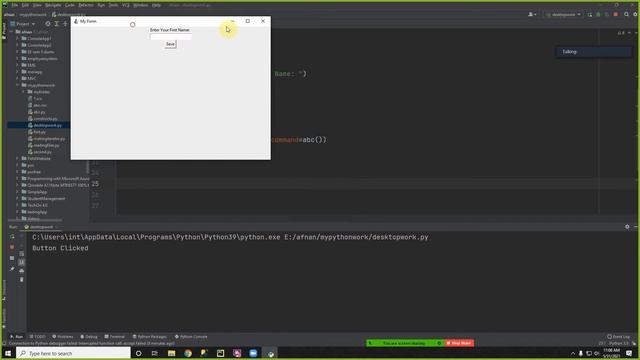Expand the SimpleApp folder
Image resolution: width=640 pixels, height=360 pixels.
pos(18,192)
